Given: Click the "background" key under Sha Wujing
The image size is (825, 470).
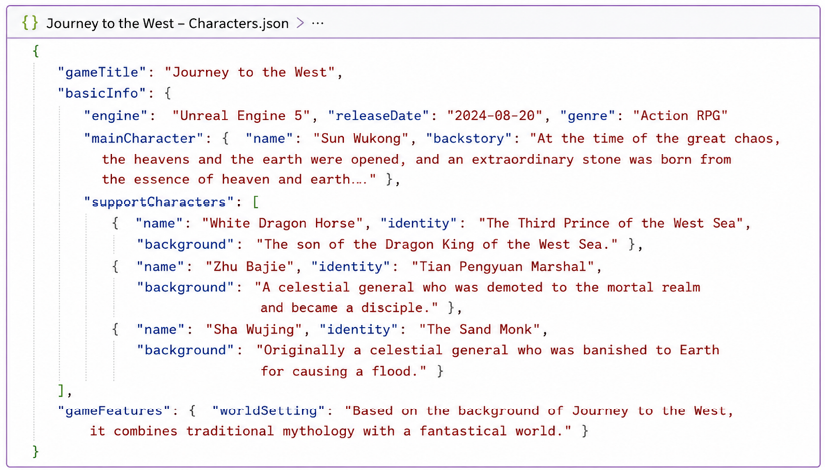Looking at the screenshot, I should (x=185, y=351).
